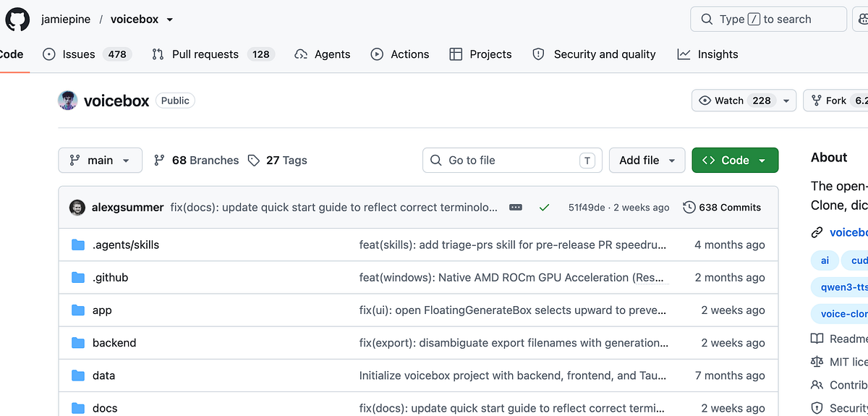Open commit fix(export): disambiguate export filenames
868x416 pixels.
[x=514, y=343]
